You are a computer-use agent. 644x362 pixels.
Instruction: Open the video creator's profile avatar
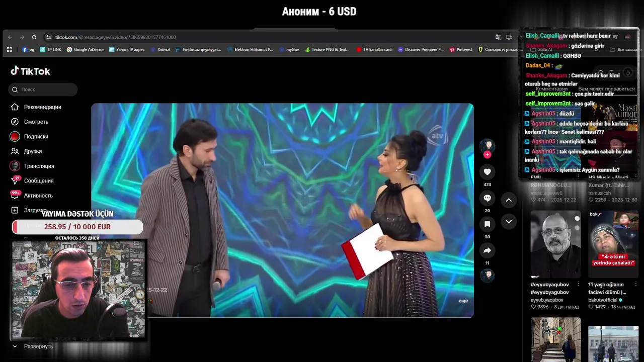(487, 146)
